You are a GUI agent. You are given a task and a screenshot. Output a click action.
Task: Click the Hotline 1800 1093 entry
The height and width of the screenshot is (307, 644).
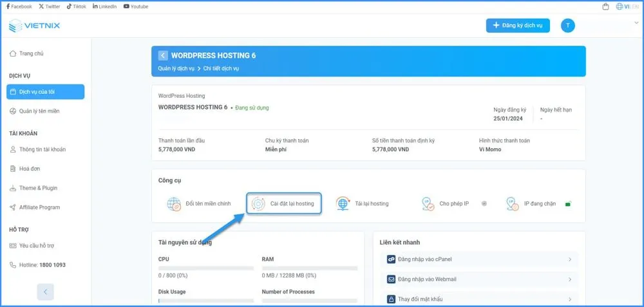pyautogui.click(x=37, y=265)
